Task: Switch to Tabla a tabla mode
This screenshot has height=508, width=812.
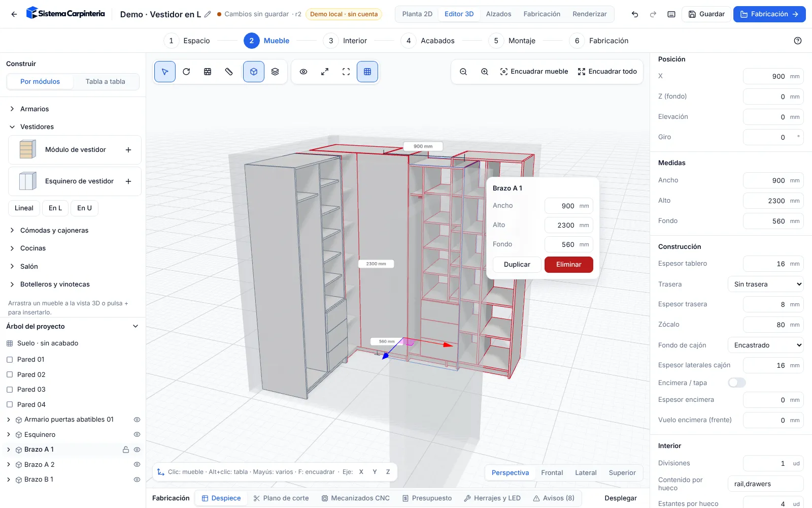Action: click(106, 81)
